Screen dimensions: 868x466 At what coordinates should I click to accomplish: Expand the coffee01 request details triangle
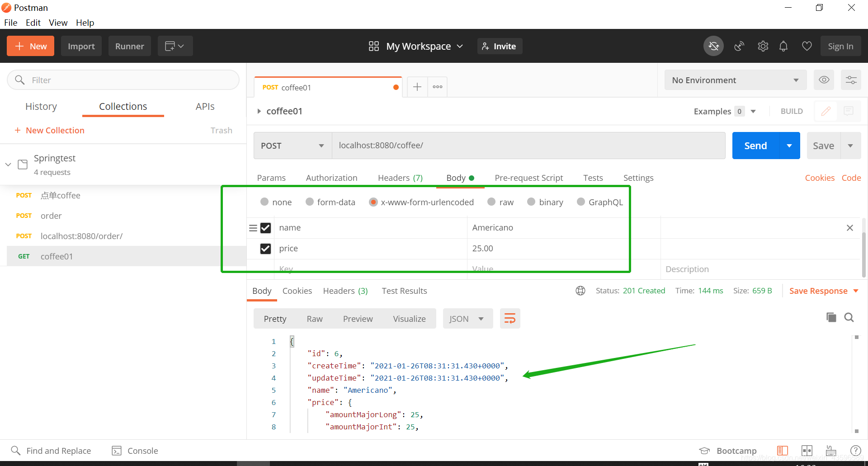(x=259, y=111)
